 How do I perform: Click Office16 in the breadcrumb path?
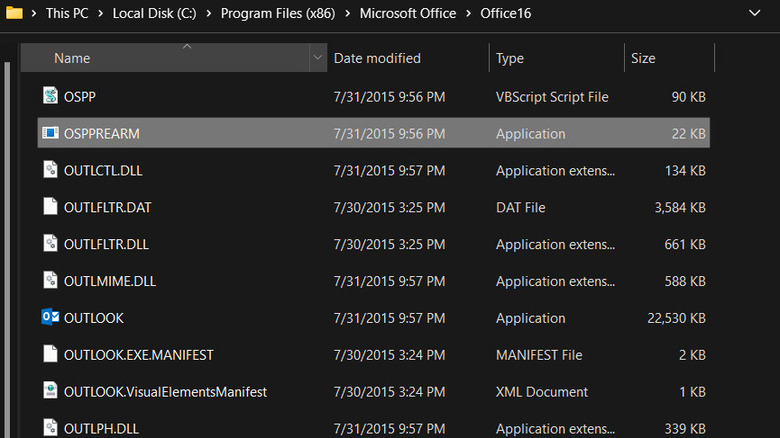coord(505,13)
